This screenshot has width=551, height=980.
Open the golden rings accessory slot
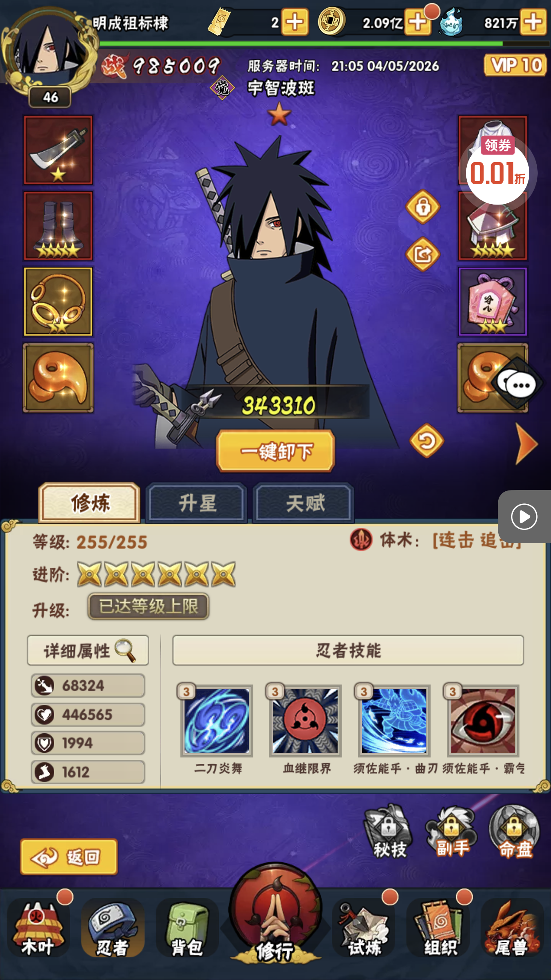click(58, 302)
